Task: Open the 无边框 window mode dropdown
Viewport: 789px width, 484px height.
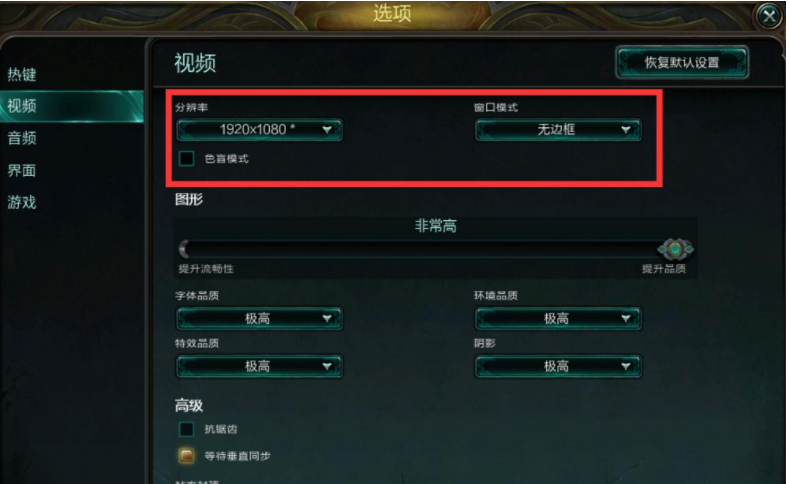Action: click(558, 130)
